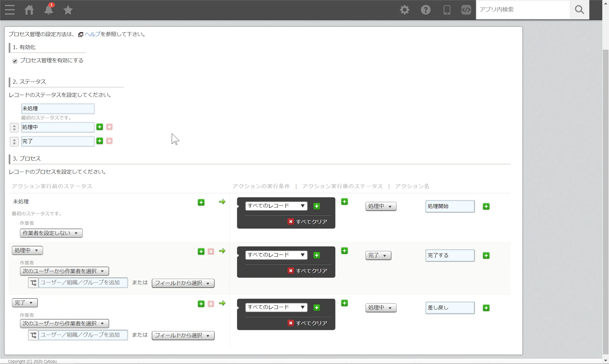The height and width of the screenshot is (364, 609).
Task: Click すべてクリア in 未処理 row
Action: (308, 222)
